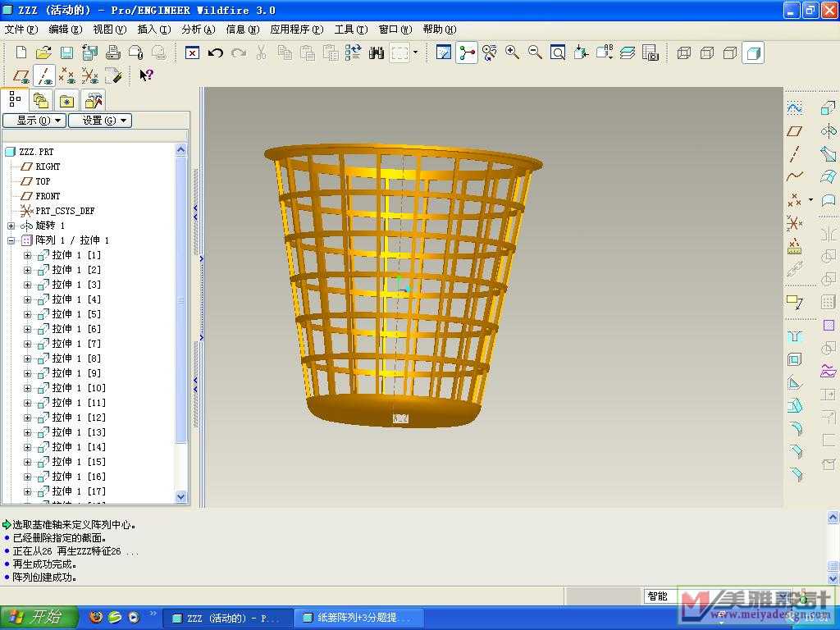This screenshot has height=630, width=840.
Task: Select the Sketch tool in the right toolbar
Action: pyautogui.click(x=795, y=107)
